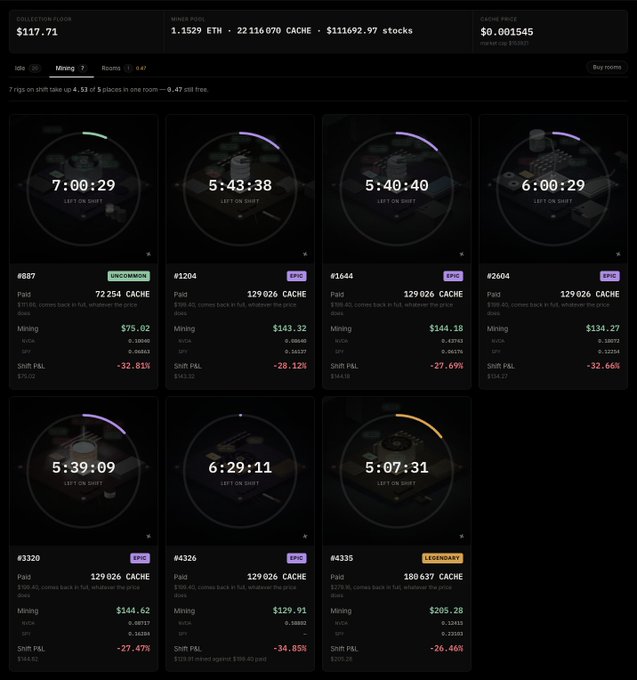Screen dimensions: 637x680
Task: Click the 5:07:31 legendary timer ring
Action: tap(396, 471)
